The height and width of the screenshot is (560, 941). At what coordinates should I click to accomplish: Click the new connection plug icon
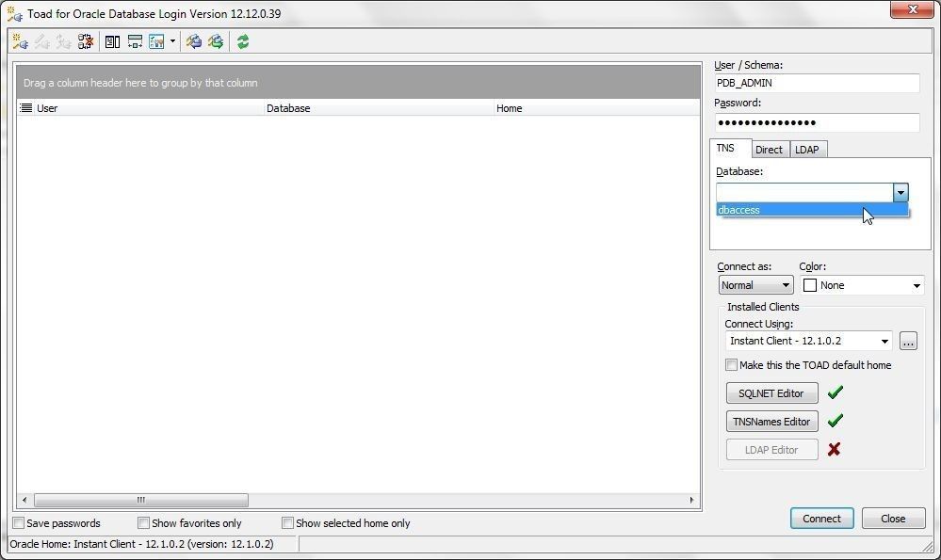20,41
